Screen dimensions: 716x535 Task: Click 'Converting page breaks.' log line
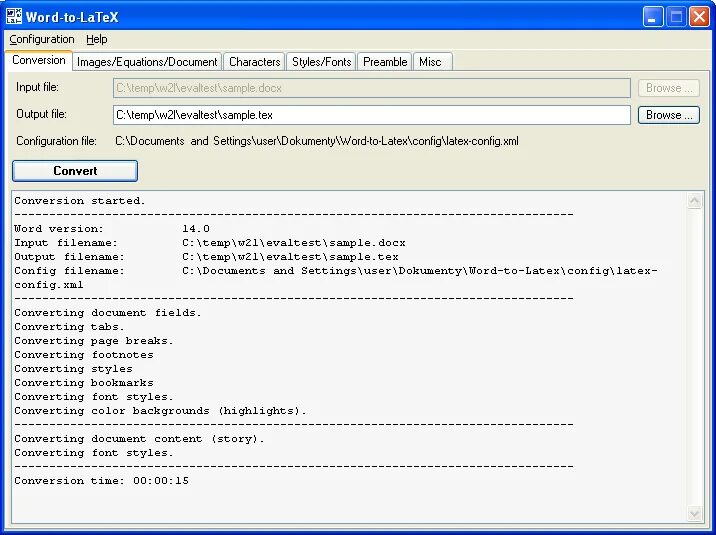click(x=94, y=341)
